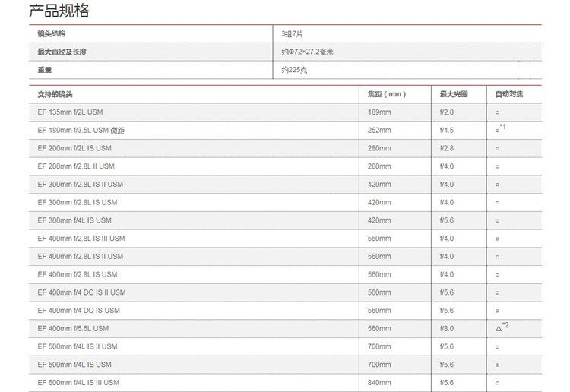Click 700mm in EF 500mm f/4L IS II row

(x=379, y=346)
